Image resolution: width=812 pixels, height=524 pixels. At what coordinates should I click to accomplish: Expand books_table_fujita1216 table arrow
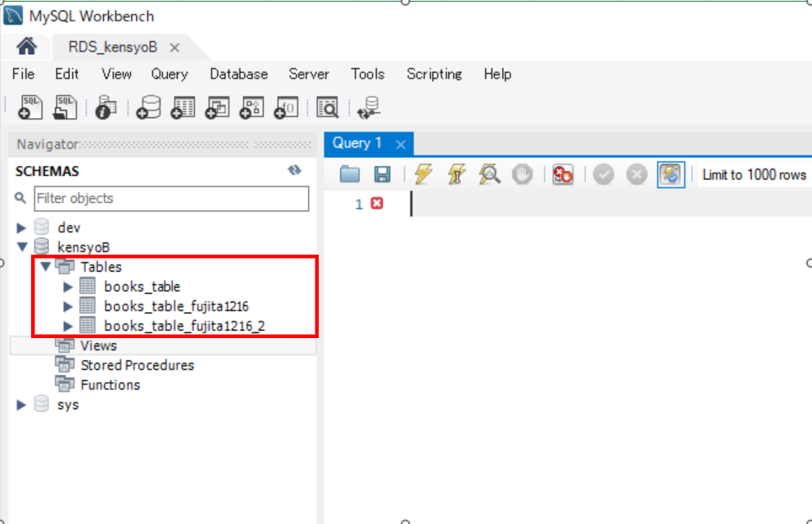(x=68, y=306)
